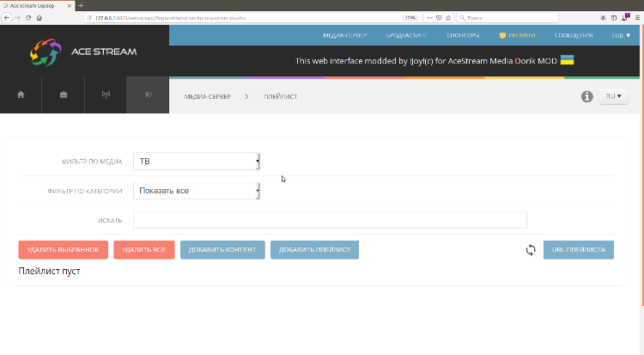The image size is (644, 355).
Task: Open the media filter dropdown showing ТВ
Action: point(196,162)
